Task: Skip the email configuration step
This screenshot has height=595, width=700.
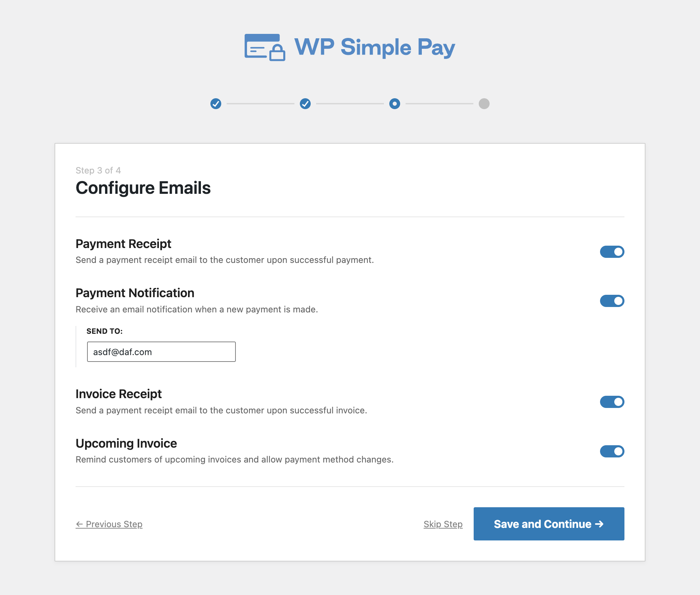Action: coord(443,524)
